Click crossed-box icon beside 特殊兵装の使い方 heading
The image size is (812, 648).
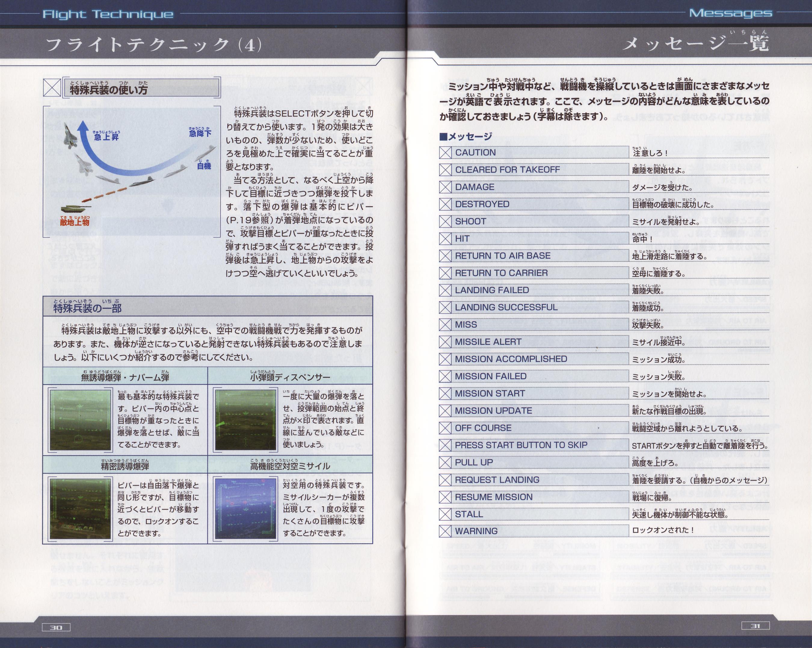coord(52,88)
